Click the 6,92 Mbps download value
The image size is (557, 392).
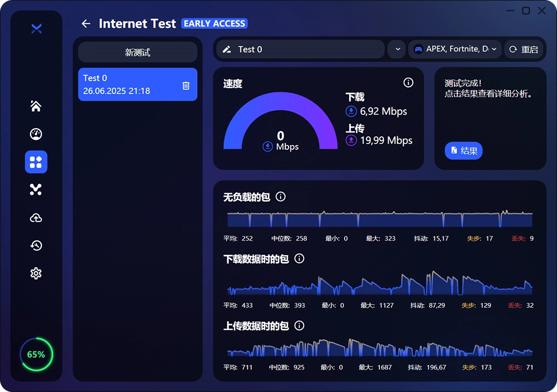[383, 111]
